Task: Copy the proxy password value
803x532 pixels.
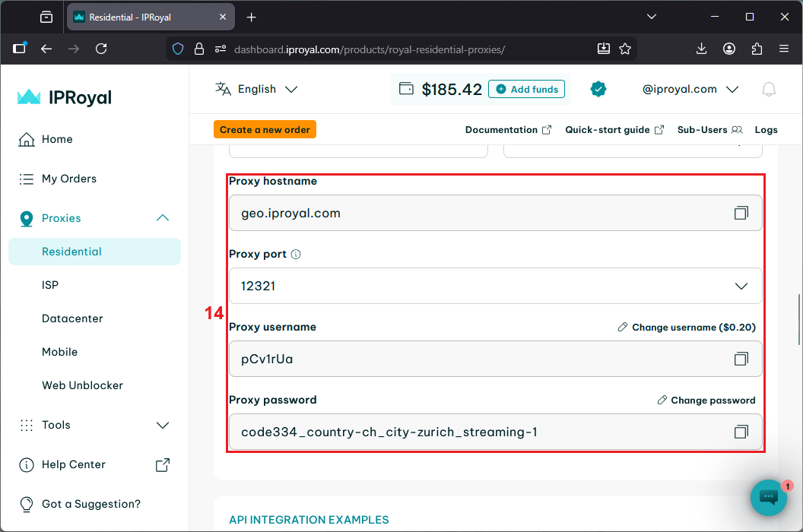Action: point(741,432)
